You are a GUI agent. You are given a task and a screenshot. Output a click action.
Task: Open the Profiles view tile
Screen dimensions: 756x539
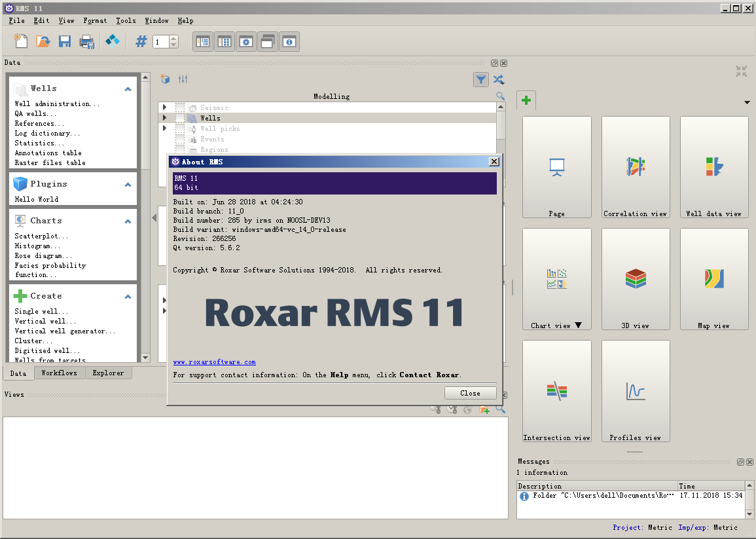point(636,391)
